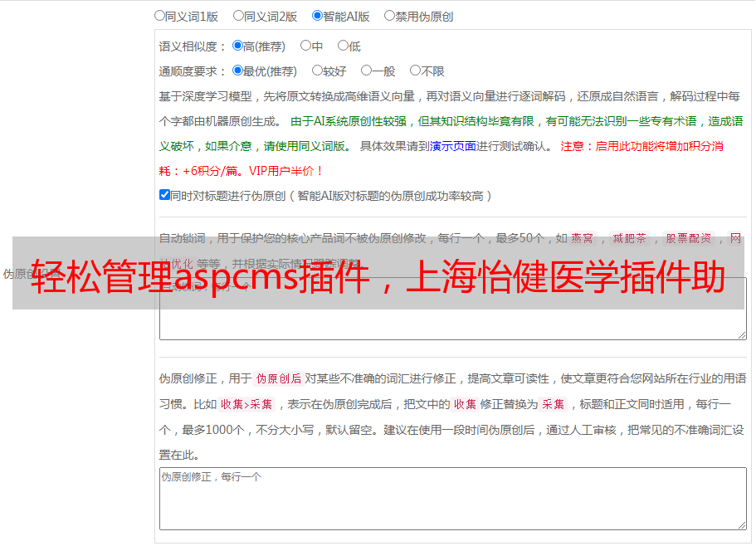Set 通顺度要求 to 不限

[415, 71]
